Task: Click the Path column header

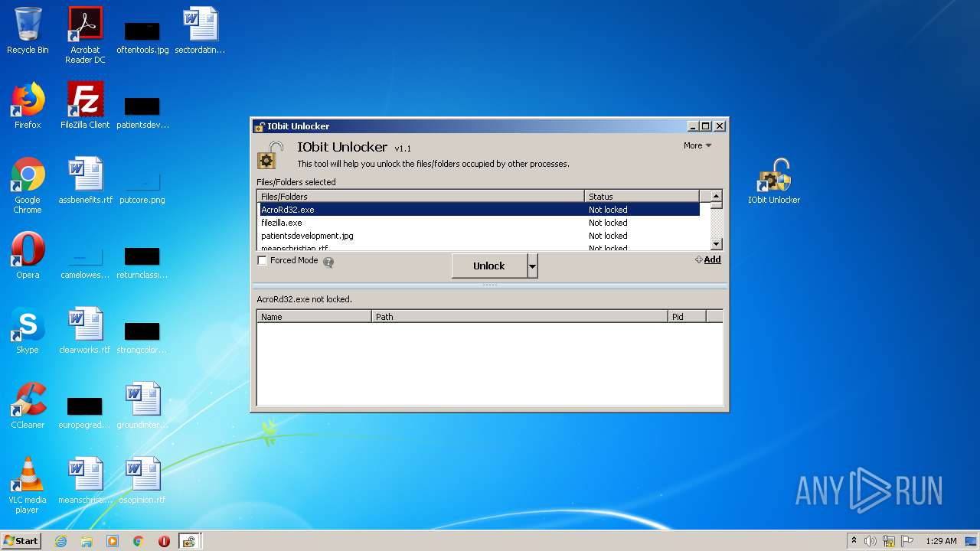Action: (520, 316)
